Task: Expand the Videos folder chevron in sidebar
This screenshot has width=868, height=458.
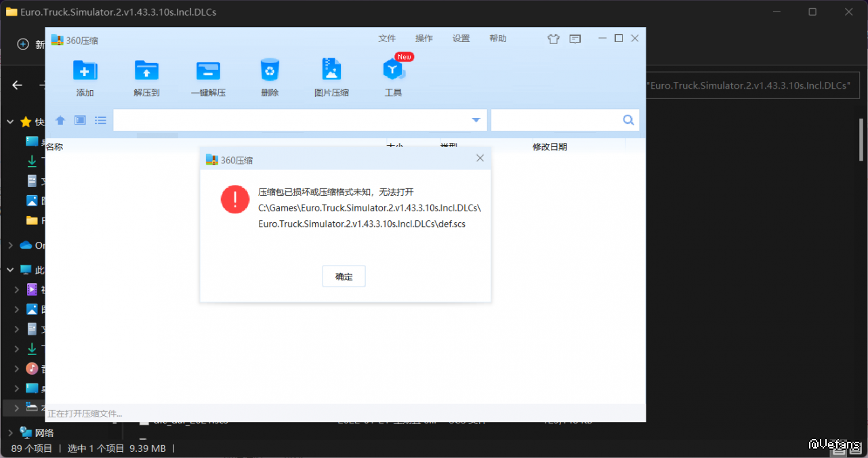Action: tap(17, 289)
